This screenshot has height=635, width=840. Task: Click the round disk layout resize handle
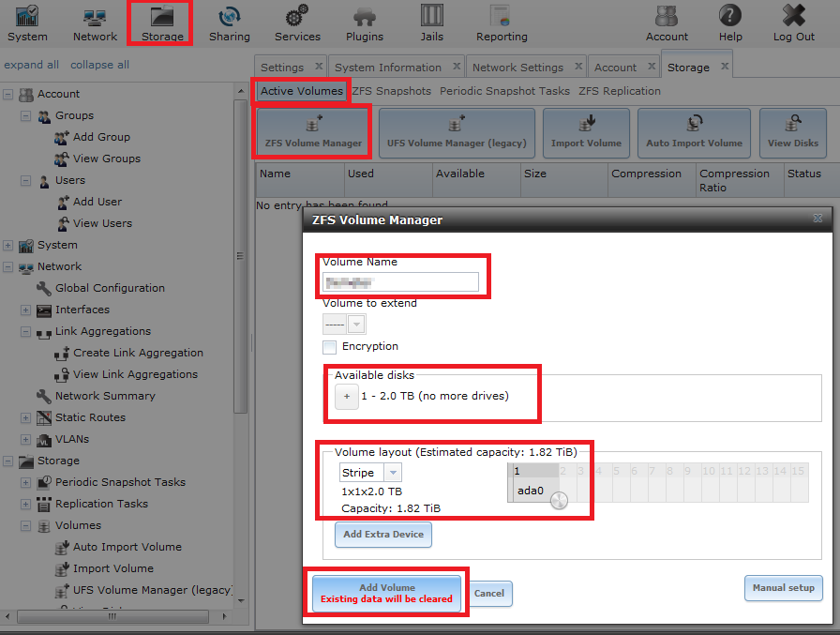(559, 501)
